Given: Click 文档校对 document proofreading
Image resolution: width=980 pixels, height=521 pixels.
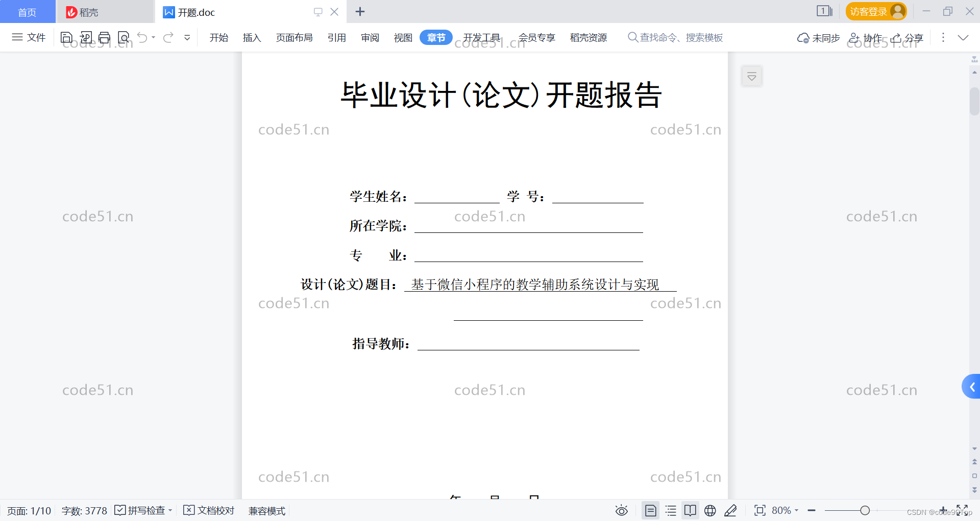Looking at the screenshot, I should click(209, 510).
